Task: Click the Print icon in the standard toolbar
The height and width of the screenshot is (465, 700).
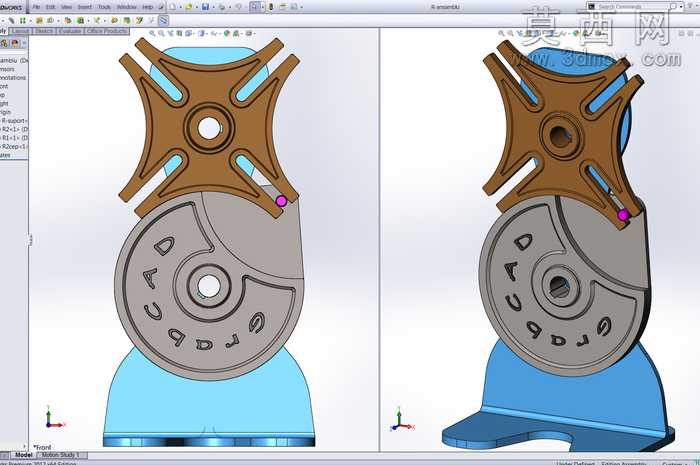Action: pos(222,7)
